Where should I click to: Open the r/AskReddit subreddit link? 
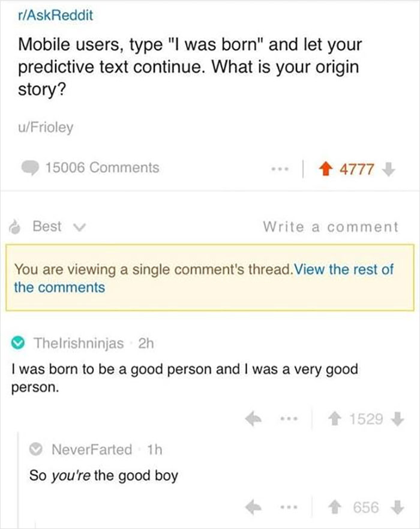coord(56,16)
